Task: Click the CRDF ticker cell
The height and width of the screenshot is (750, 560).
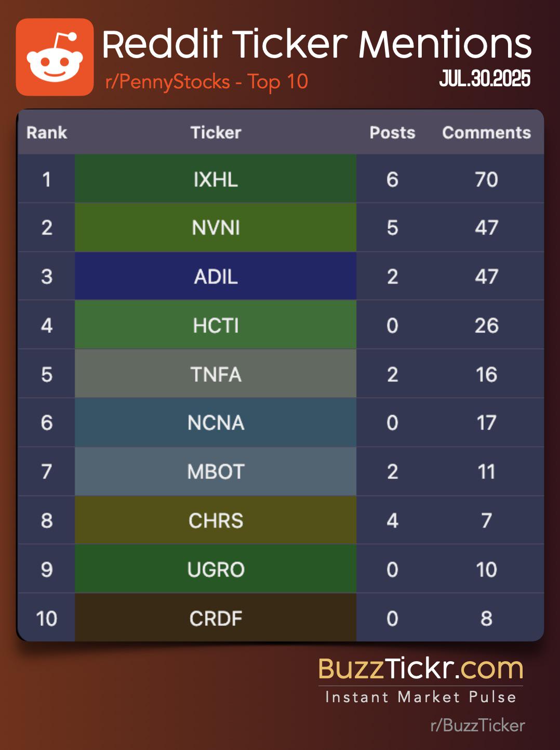Action: (216, 618)
